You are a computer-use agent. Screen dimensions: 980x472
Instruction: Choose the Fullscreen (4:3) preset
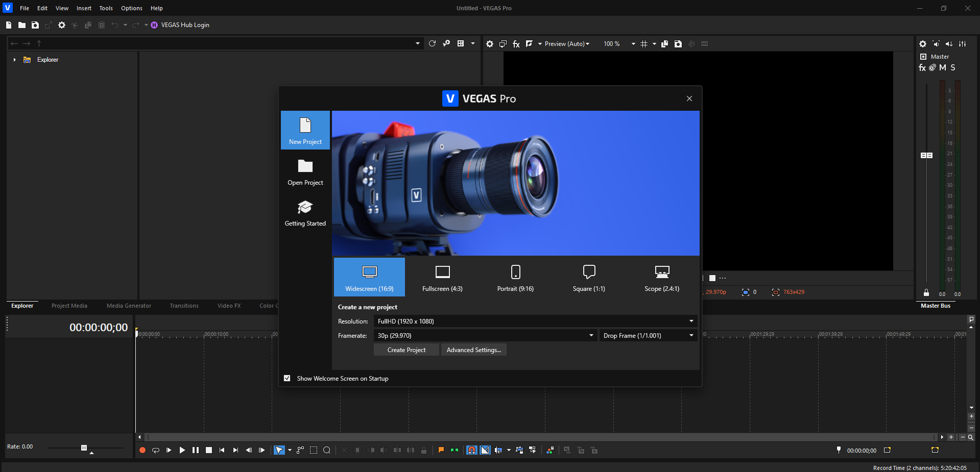[x=442, y=277]
